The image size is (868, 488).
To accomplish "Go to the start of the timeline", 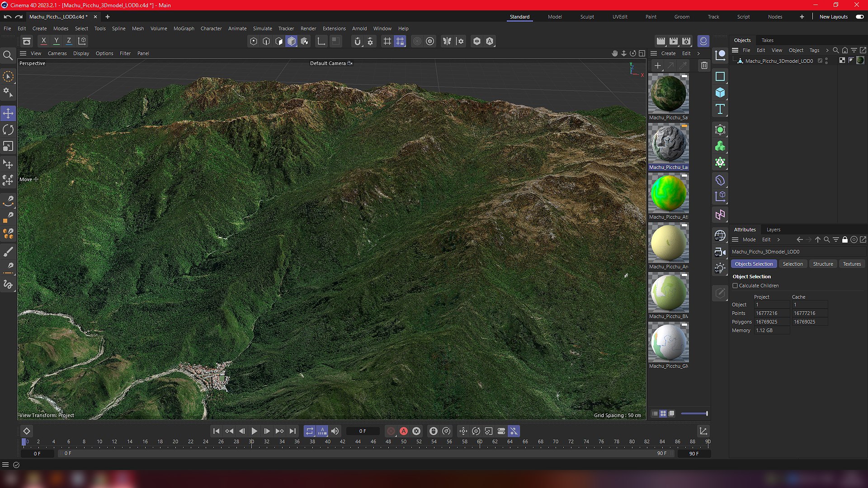I will point(216,432).
